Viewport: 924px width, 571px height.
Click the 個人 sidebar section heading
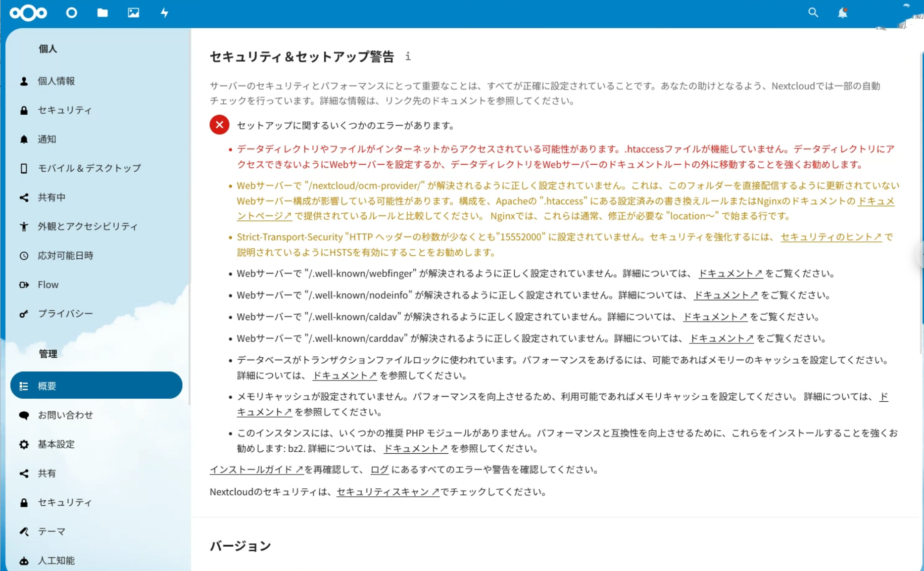pos(48,49)
